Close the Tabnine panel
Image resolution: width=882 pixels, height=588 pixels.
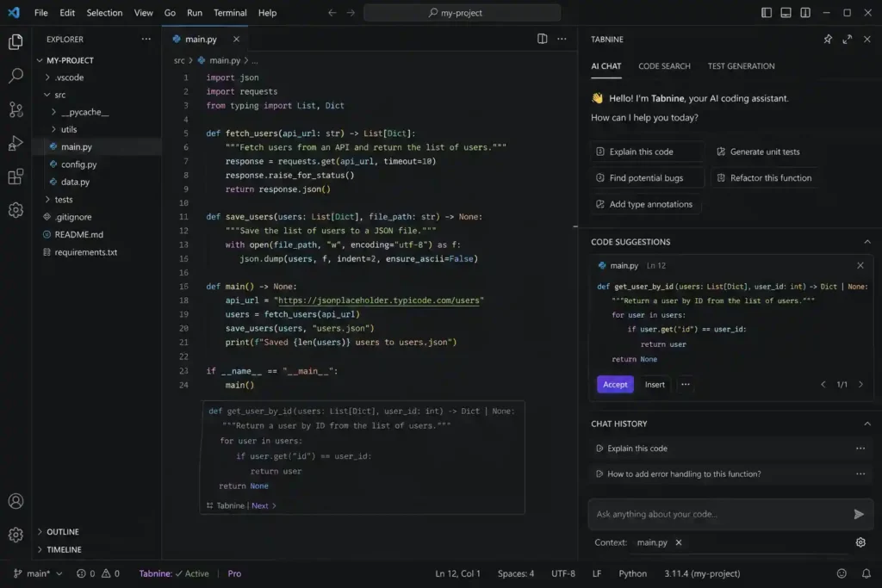[x=866, y=39]
